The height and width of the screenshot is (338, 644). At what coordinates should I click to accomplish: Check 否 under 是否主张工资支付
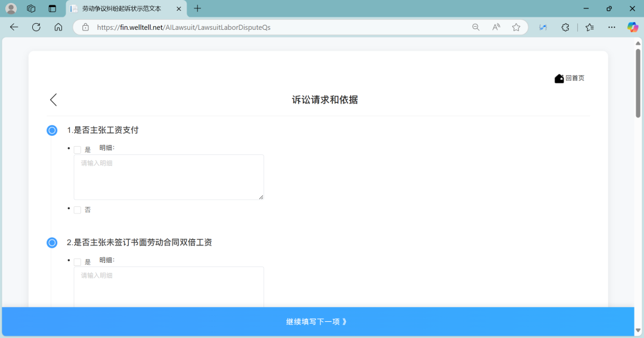point(78,210)
